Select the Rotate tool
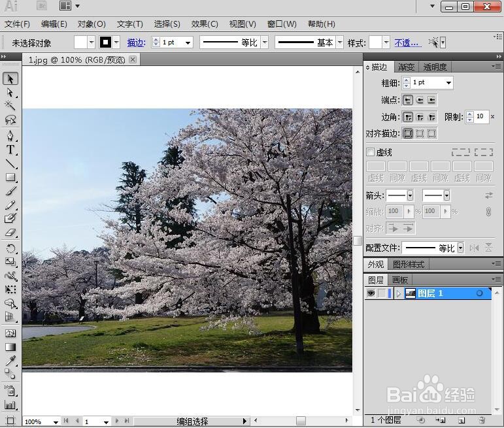 point(10,248)
